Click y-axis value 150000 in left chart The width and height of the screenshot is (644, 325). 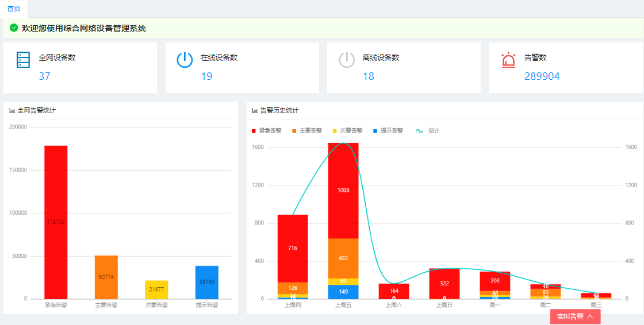(18, 170)
